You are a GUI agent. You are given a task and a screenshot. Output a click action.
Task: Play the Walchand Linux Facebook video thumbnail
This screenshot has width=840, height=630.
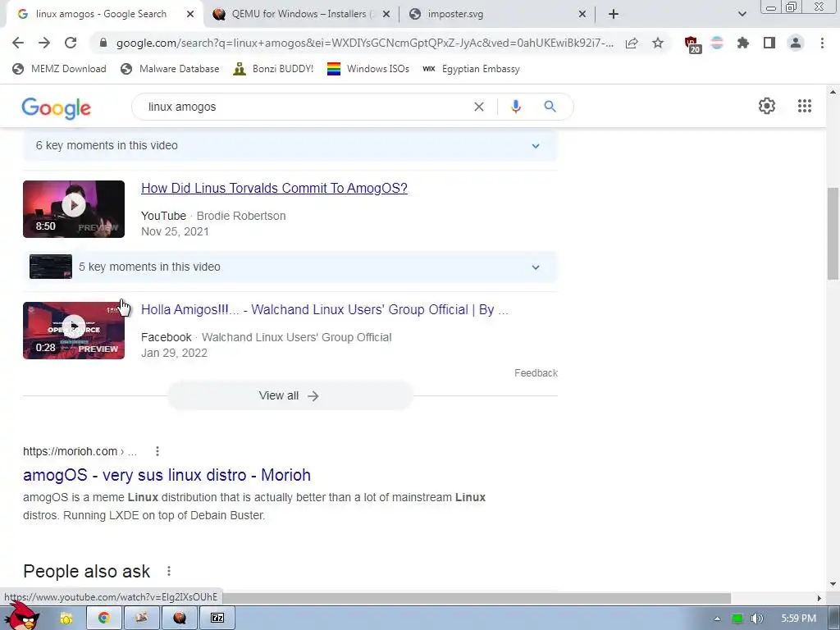coord(73,330)
